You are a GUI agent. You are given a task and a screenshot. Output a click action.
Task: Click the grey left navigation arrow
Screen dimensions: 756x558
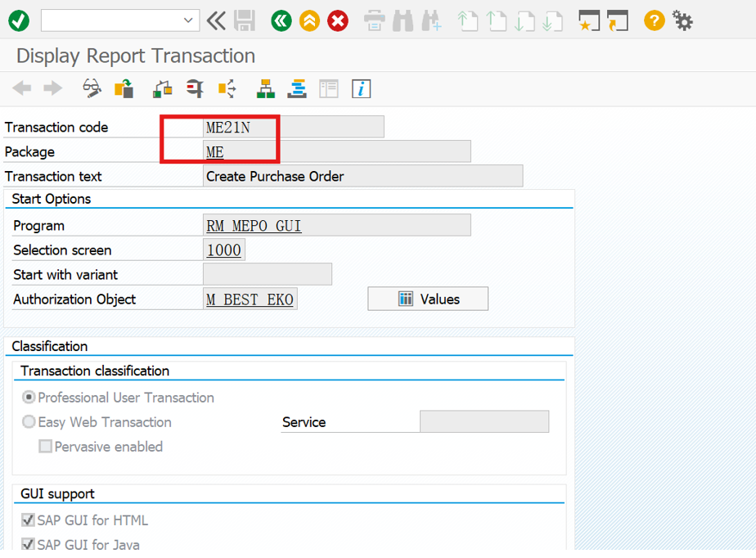(x=22, y=88)
